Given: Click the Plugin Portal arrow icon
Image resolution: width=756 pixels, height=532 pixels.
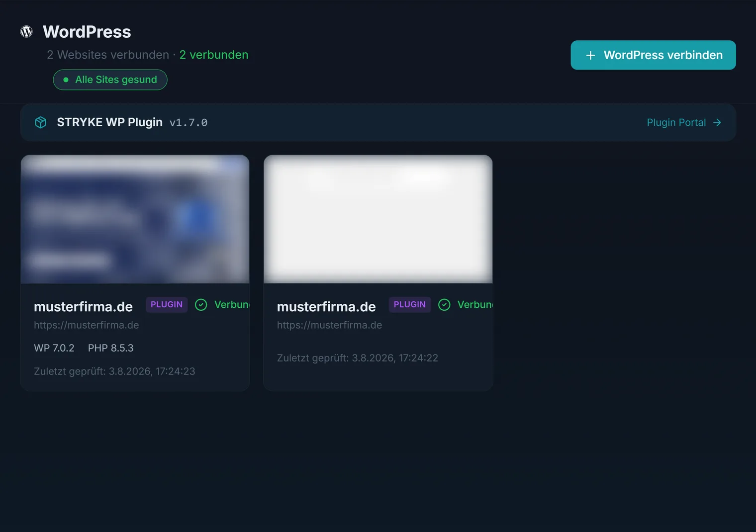Looking at the screenshot, I should (x=717, y=122).
